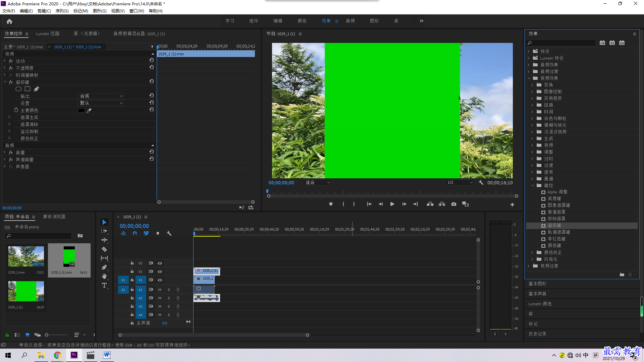Viewport: 644px width, 362px height.
Task: Select the Ripple Edit tool
Action: tap(104, 240)
